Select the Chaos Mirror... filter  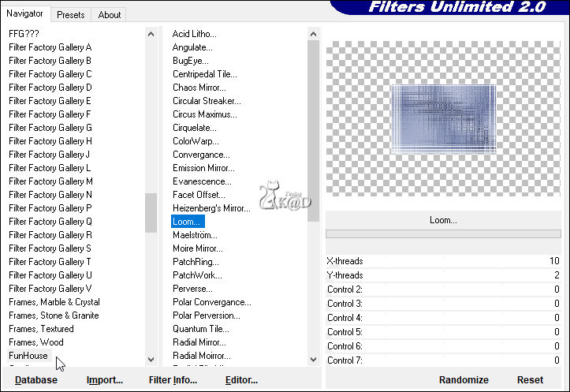(199, 88)
